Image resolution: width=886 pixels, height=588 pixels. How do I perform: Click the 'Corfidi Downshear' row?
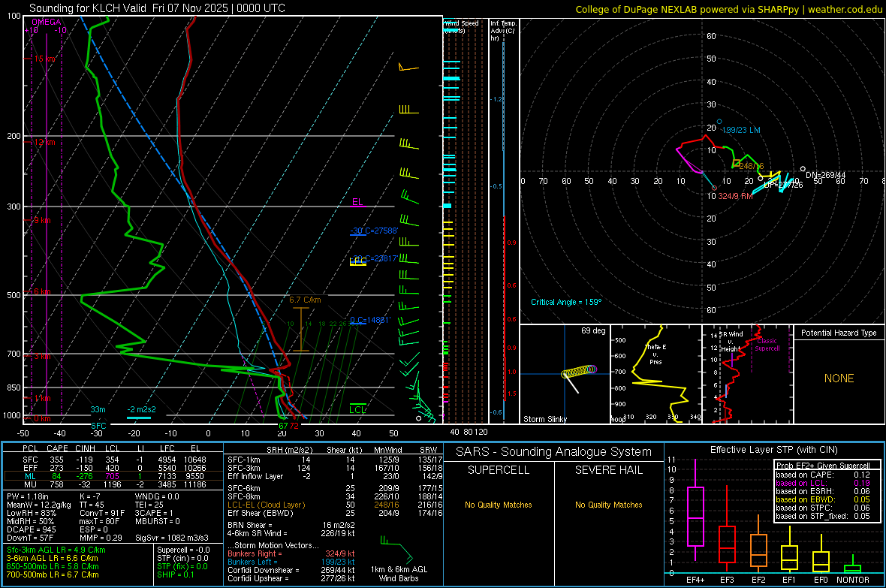pyautogui.click(x=291, y=570)
